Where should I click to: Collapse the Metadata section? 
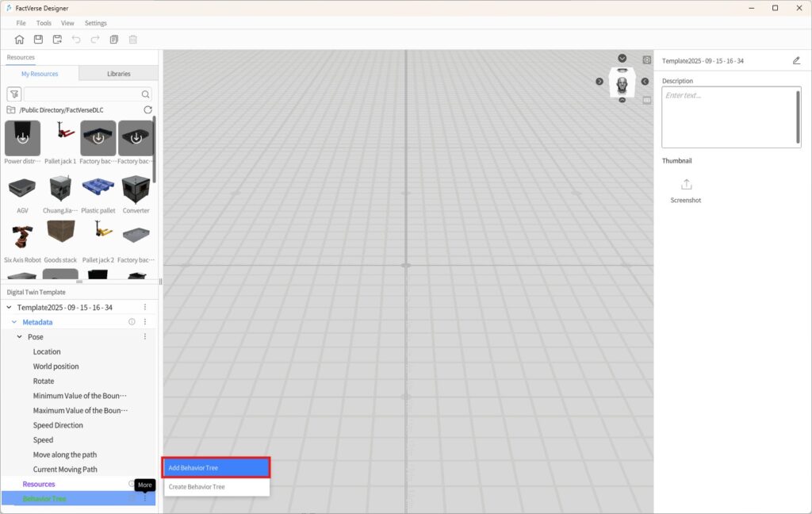13,321
